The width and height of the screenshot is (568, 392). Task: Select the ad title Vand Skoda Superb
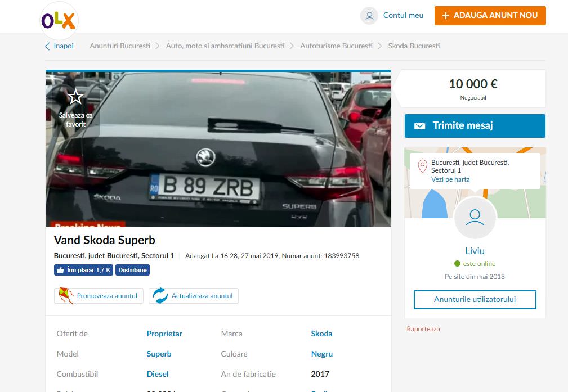[x=105, y=240]
